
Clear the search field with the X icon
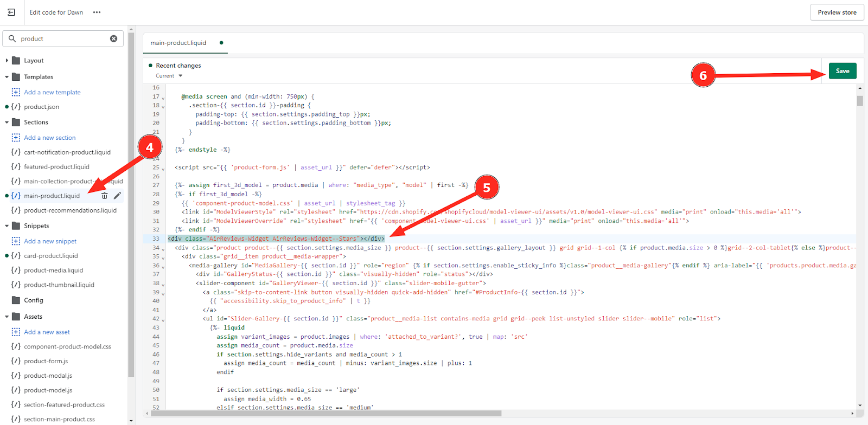point(114,38)
